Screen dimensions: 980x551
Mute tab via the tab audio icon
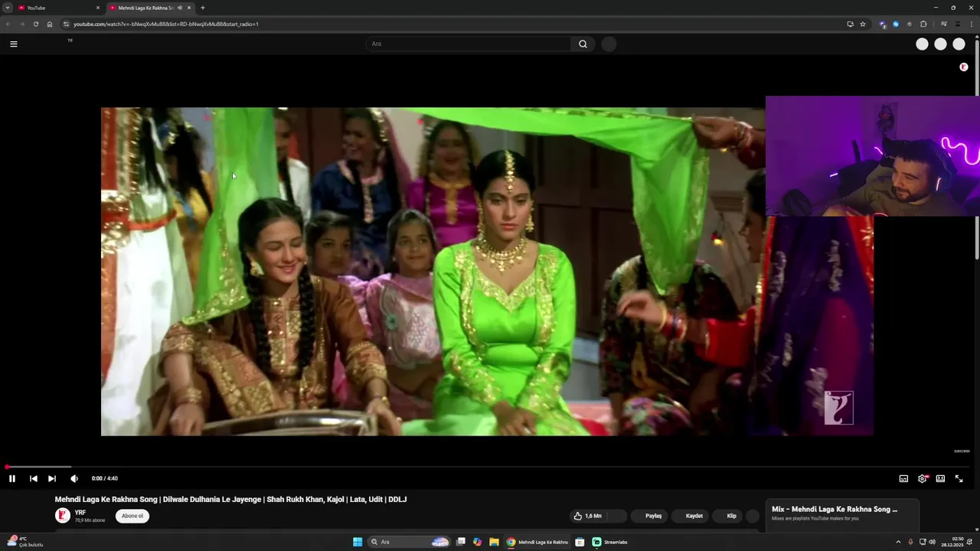coord(179,8)
